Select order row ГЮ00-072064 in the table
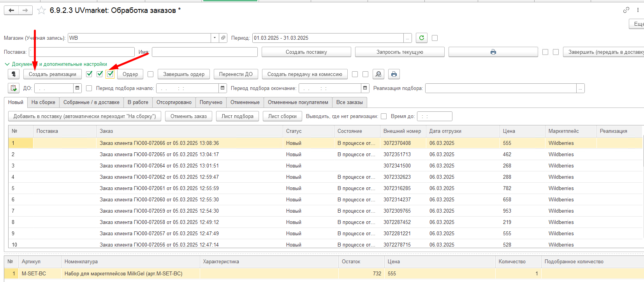The height and width of the screenshot is (282, 644). (325, 166)
